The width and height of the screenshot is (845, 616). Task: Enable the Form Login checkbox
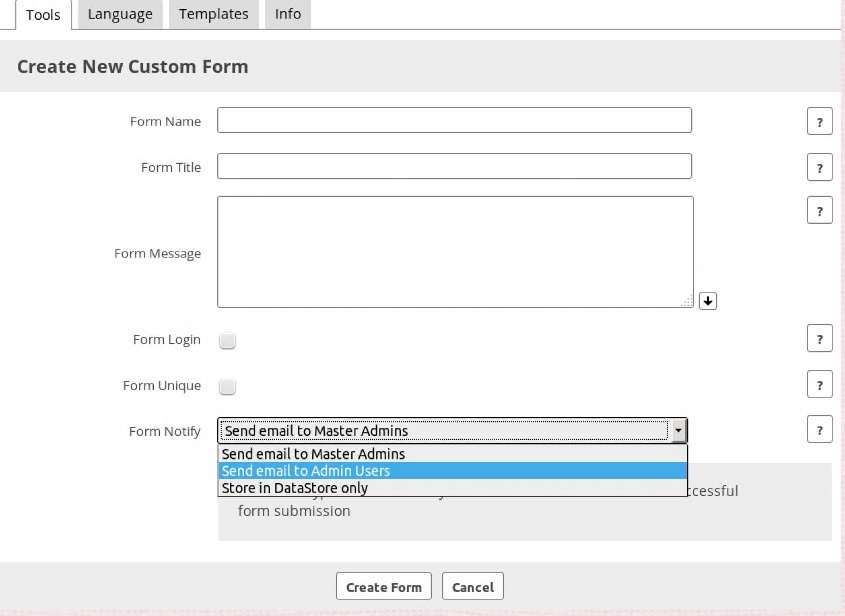[227, 341]
